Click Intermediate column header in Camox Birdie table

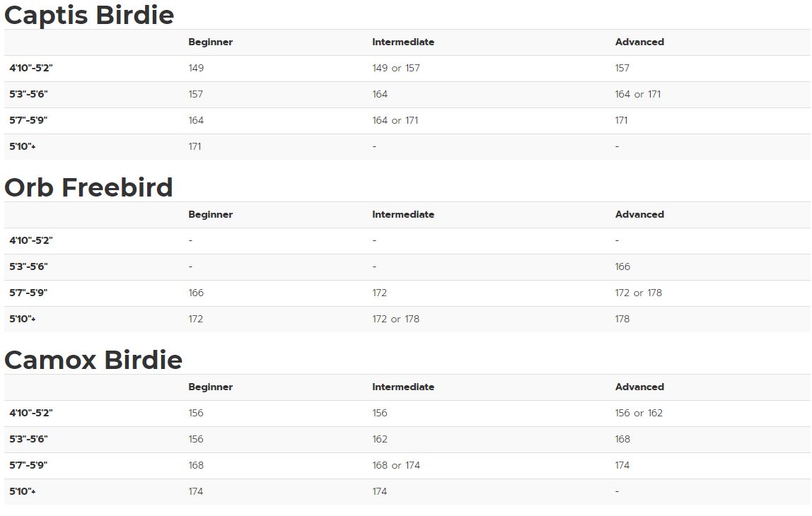(403, 387)
